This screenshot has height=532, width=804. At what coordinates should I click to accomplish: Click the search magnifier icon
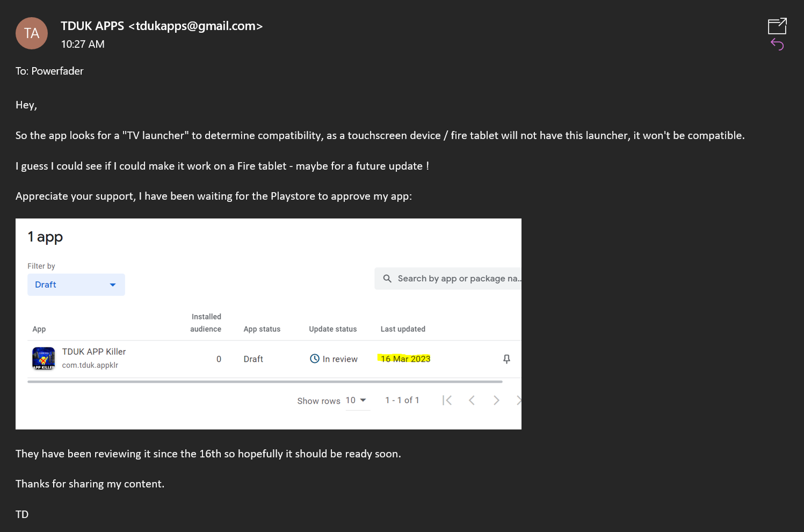(387, 279)
